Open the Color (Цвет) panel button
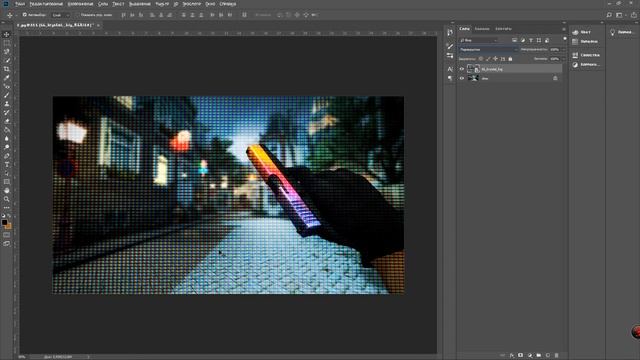Image resolution: width=640 pixels, height=360 pixels. coord(582,32)
